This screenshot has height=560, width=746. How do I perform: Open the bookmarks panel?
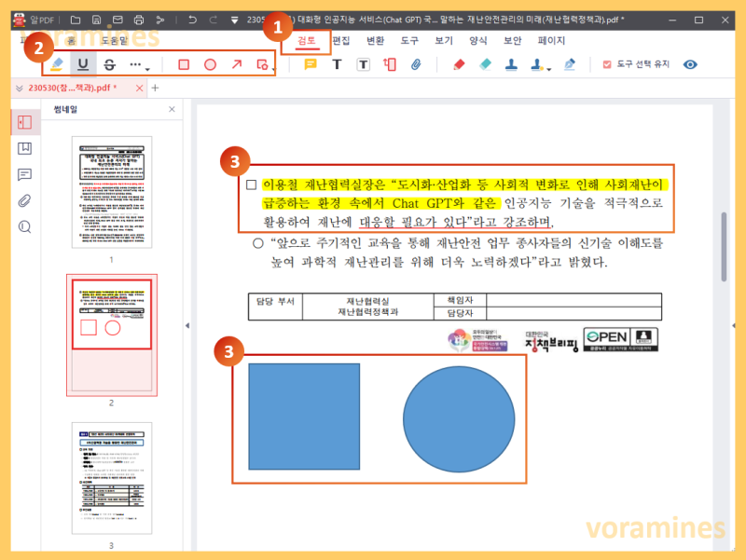pyautogui.click(x=25, y=148)
